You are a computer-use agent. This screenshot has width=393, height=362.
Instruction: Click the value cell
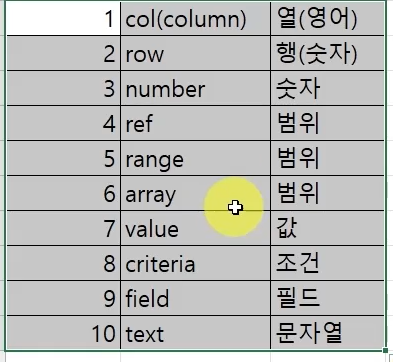[195, 228]
